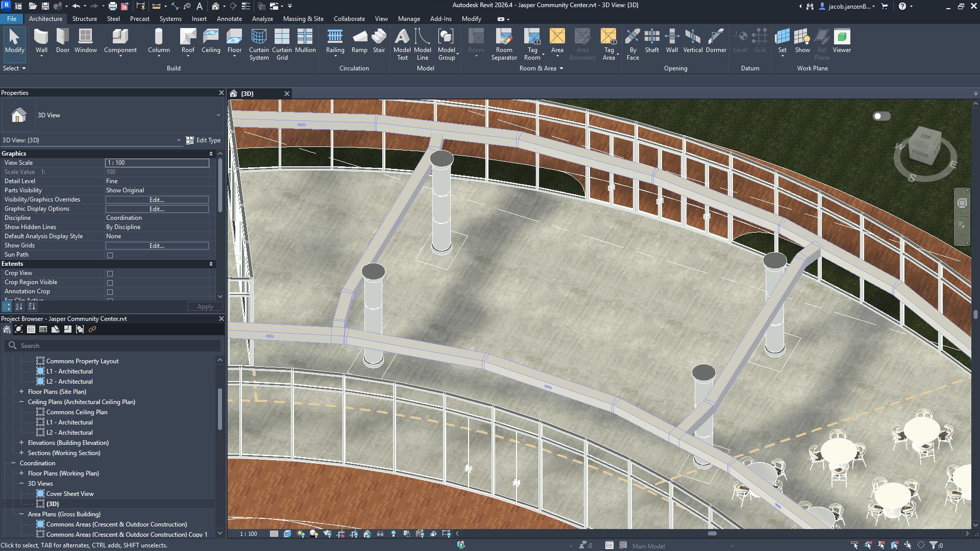Open the File menu
Viewport: 980px width, 551px height.
12,19
